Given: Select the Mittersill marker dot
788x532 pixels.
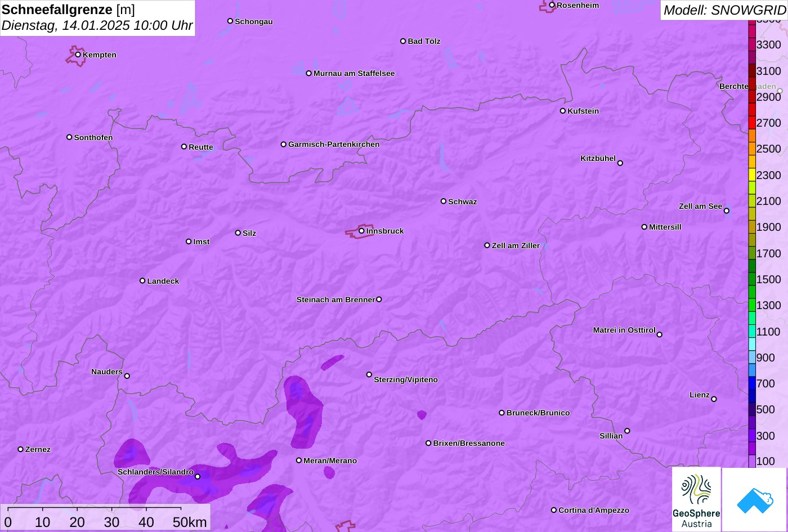Looking at the screenshot, I should [x=644, y=227].
